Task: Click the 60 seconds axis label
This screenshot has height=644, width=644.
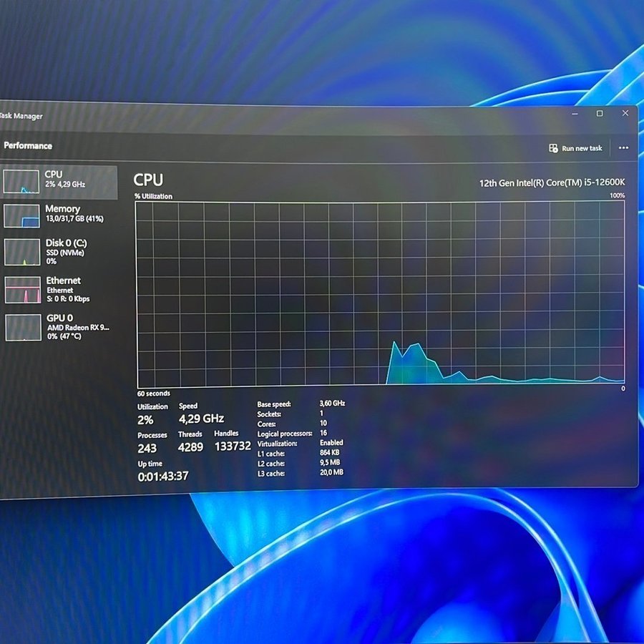Action: [x=154, y=394]
